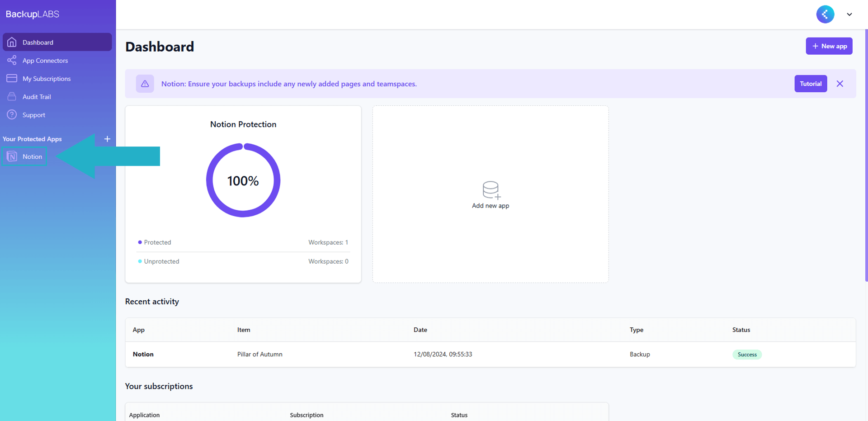Click the Type column header
Viewport: 868px width, 421px height.
[637, 330]
